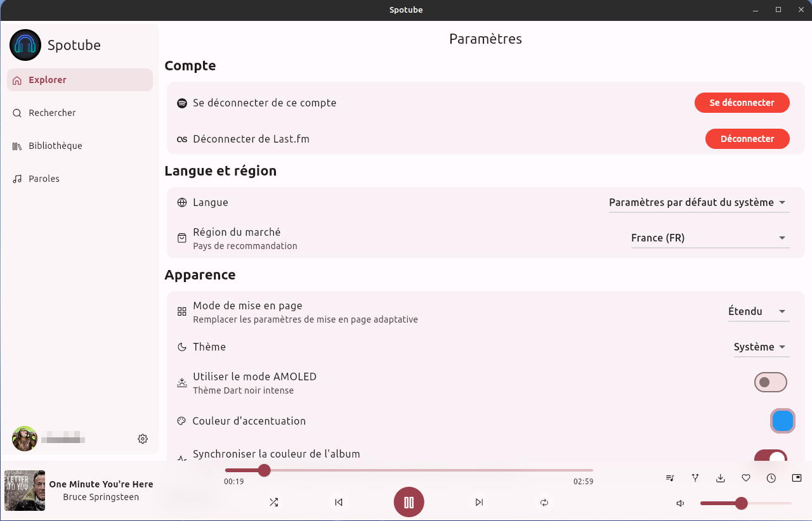Toggle the repeat/loop mode
Viewport: 812px width, 521px height.
pos(544,502)
